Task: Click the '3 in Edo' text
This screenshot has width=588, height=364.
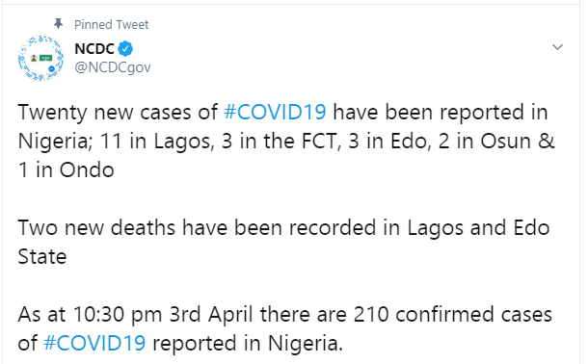Action: tap(388, 142)
